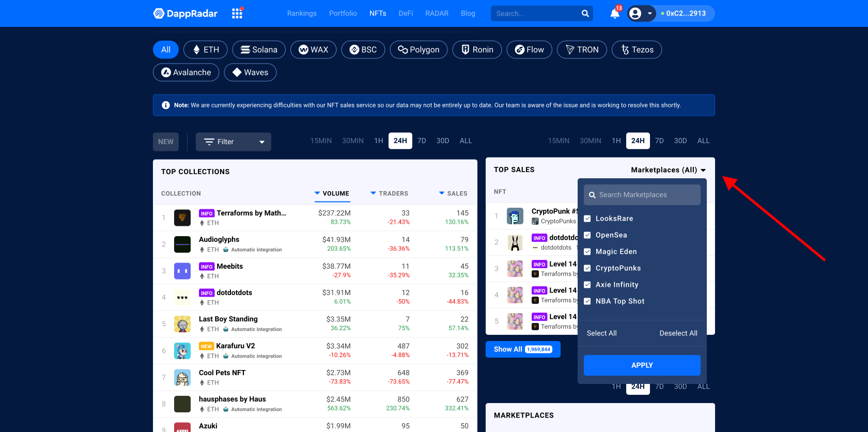Image resolution: width=868 pixels, height=432 pixels.
Task: Select the Tezos chain filter
Action: pos(637,50)
